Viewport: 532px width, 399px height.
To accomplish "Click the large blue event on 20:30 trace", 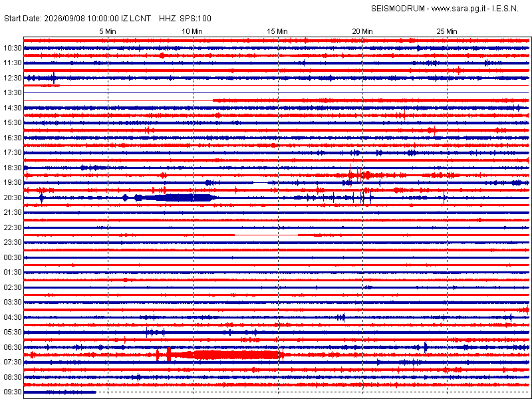I will click(170, 198).
